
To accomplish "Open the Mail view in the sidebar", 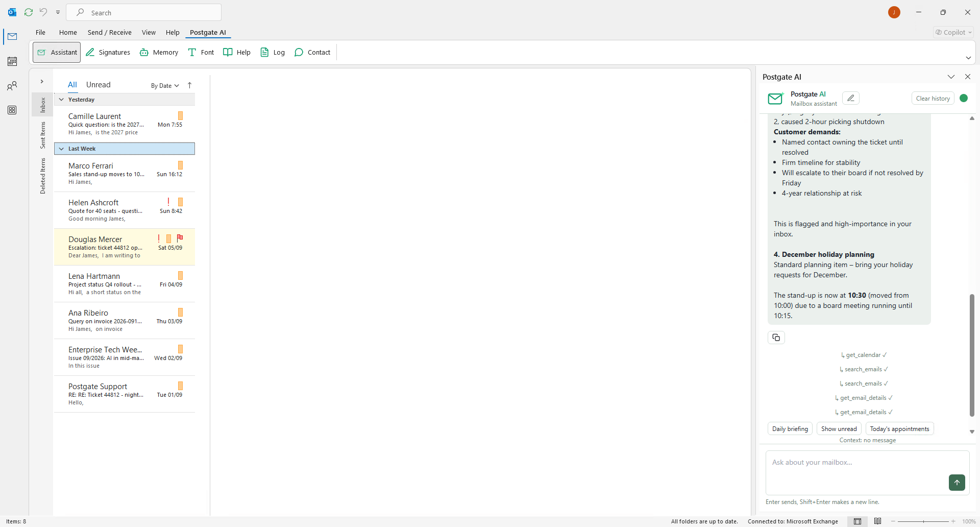I will [x=12, y=37].
